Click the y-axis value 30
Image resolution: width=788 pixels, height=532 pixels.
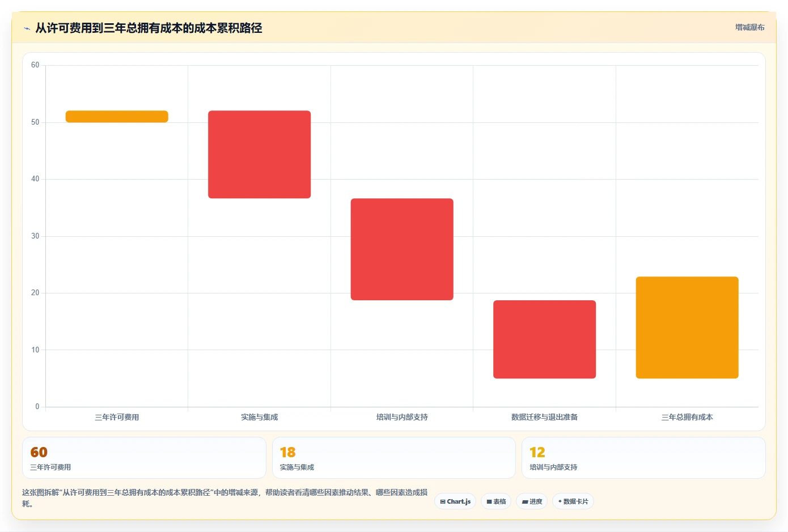[x=35, y=236]
